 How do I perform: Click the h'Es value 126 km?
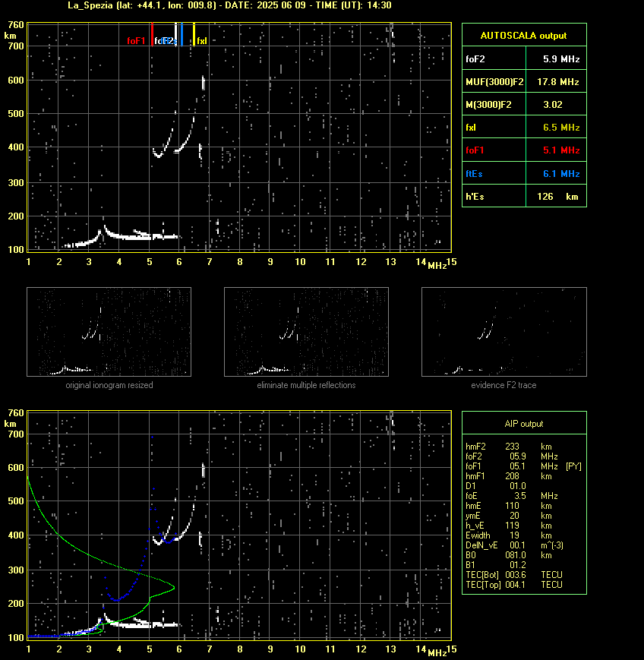(557, 197)
